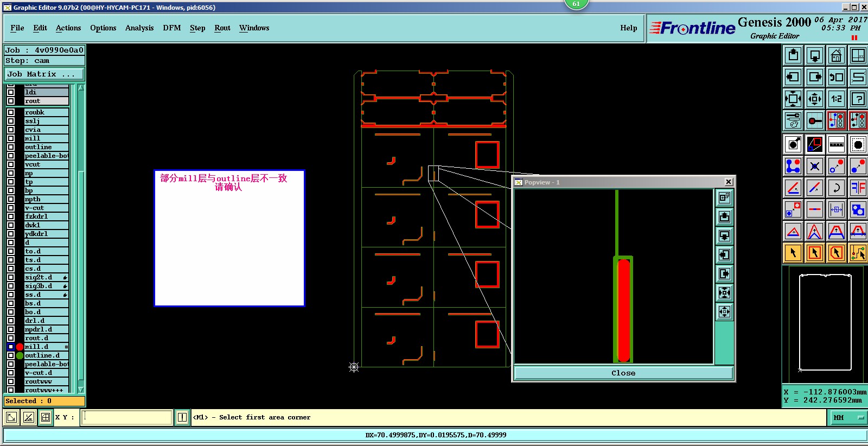
Task: Click the exclamation mark button near input
Action: (x=182, y=417)
